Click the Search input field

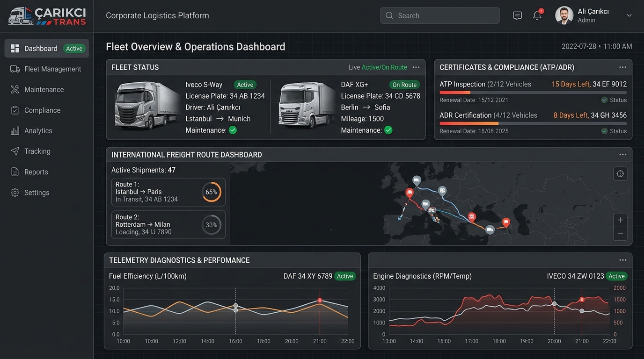[440, 15]
